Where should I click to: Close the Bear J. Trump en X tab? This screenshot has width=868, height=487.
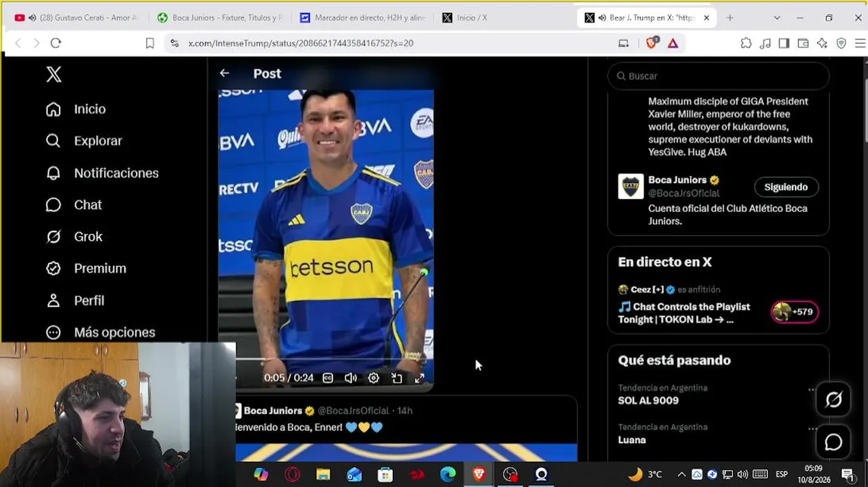tap(706, 18)
